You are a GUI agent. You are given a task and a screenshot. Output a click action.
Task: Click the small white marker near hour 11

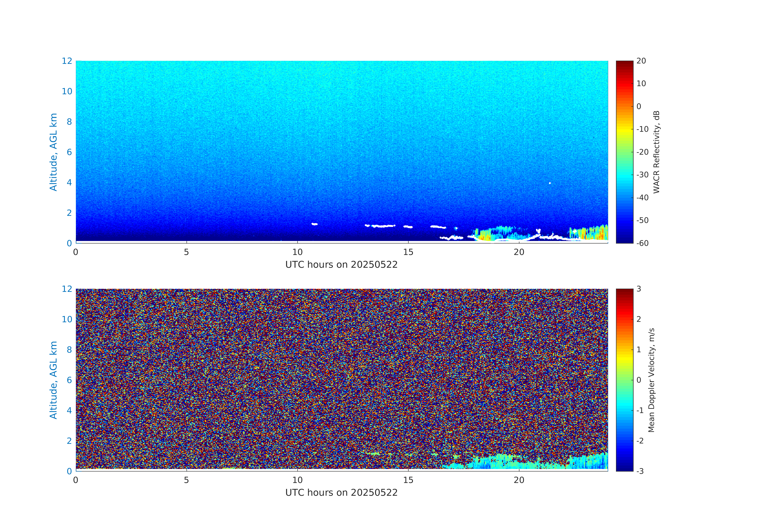click(314, 224)
